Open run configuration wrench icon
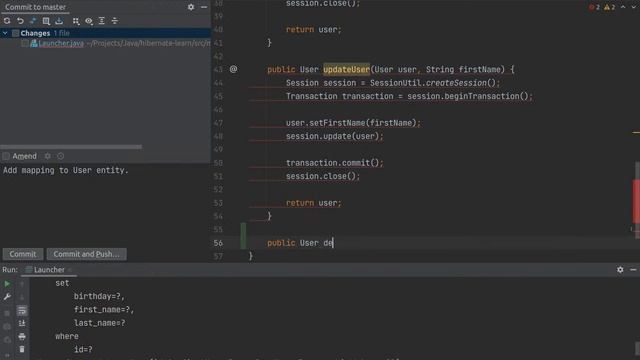The height and width of the screenshot is (360, 640). (7, 297)
